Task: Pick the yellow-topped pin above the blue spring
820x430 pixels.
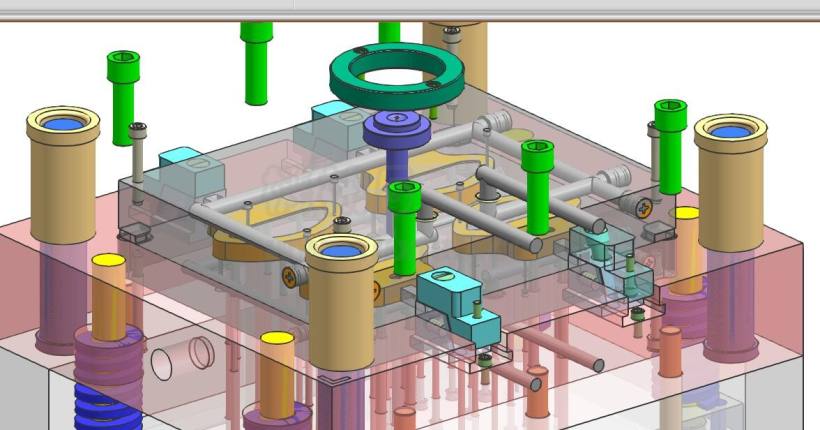Action: point(109,297)
